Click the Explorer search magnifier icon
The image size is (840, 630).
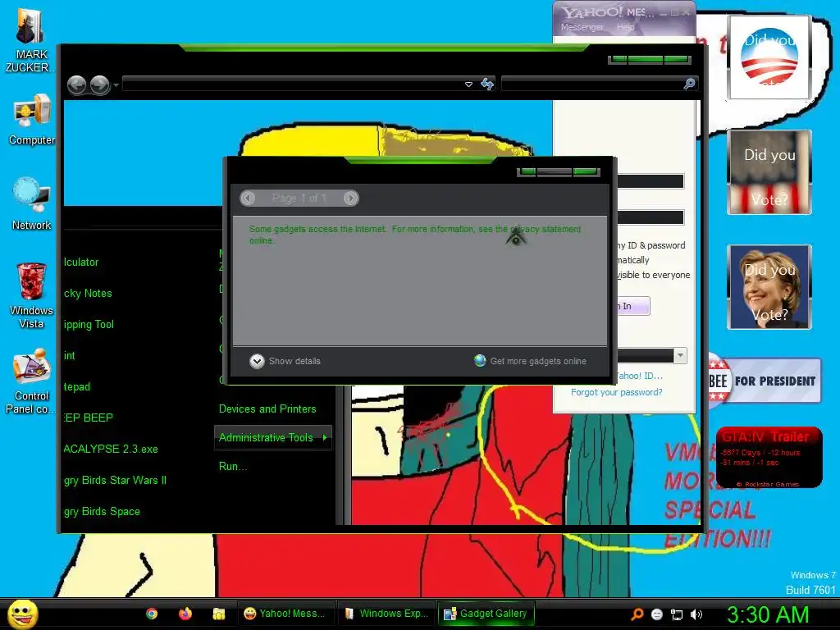pyautogui.click(x=689, y=84)
